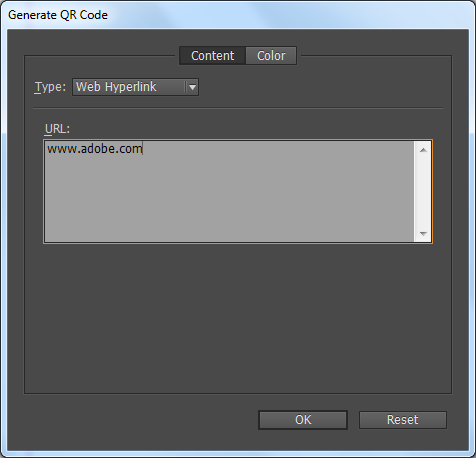Click inside the URL text field
The height and width of the screenshot is (458, 476).
pyautogui.click(x=229, y=191)
